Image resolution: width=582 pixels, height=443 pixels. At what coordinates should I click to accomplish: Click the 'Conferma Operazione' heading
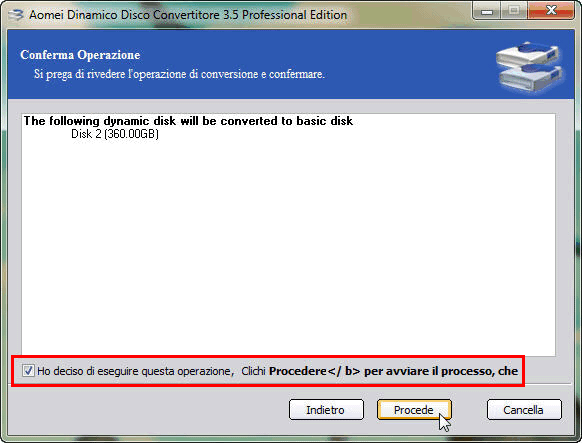(80, 55)
